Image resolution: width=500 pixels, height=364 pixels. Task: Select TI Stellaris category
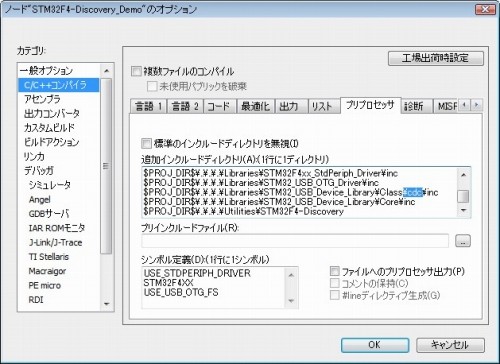click(49, 257)
